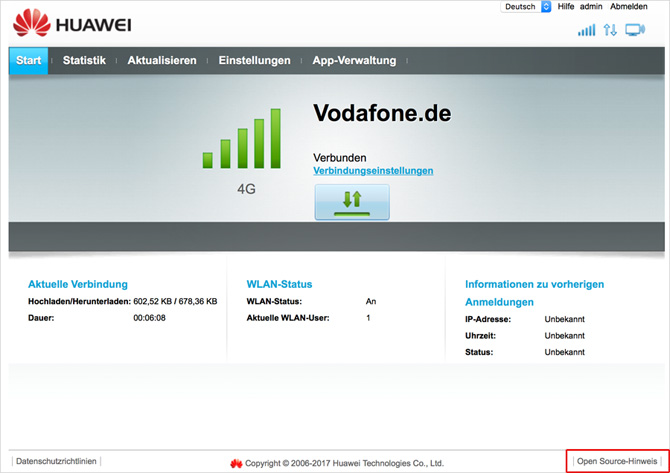Click the small Huawei logo in footer
The height and width of the screenshot is (473, 670).
(x=236, y=463)
